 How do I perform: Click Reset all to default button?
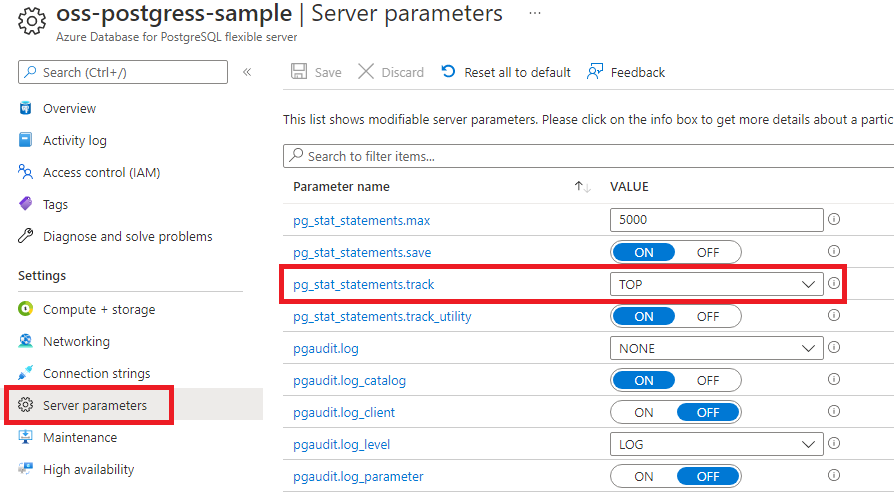tap(506, 72)
